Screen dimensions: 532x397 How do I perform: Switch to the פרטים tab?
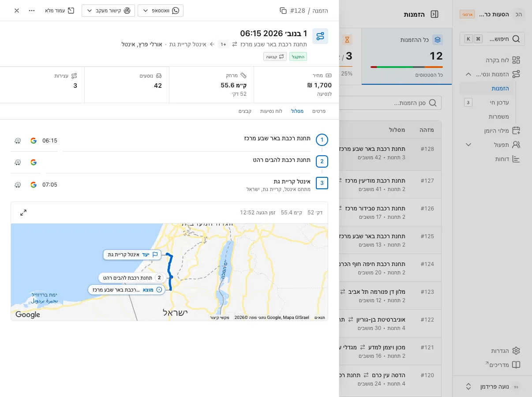click(x=319, y=111)
